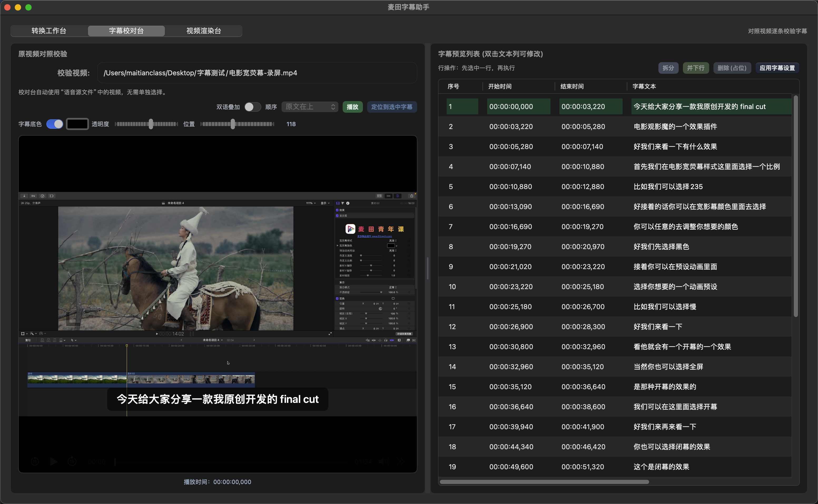Skip forward 15 seconds in video player
This screenshot has height=504, width=818.
pyautogui.click(x=72, y=462)
